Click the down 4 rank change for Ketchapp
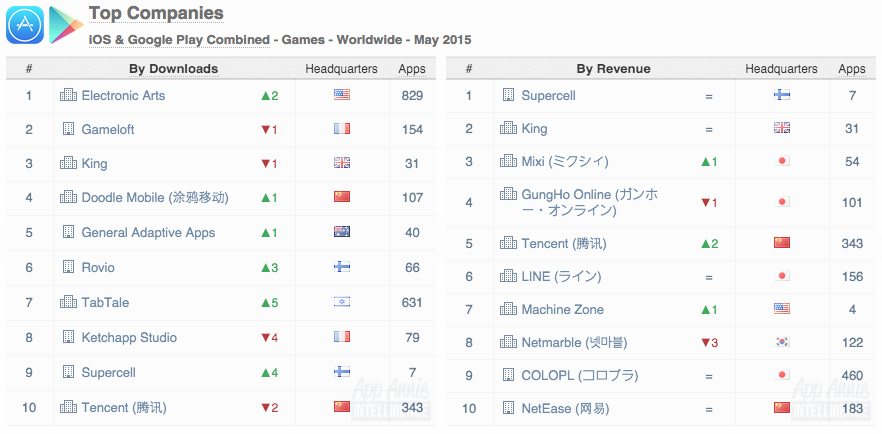 pos(269,337)
